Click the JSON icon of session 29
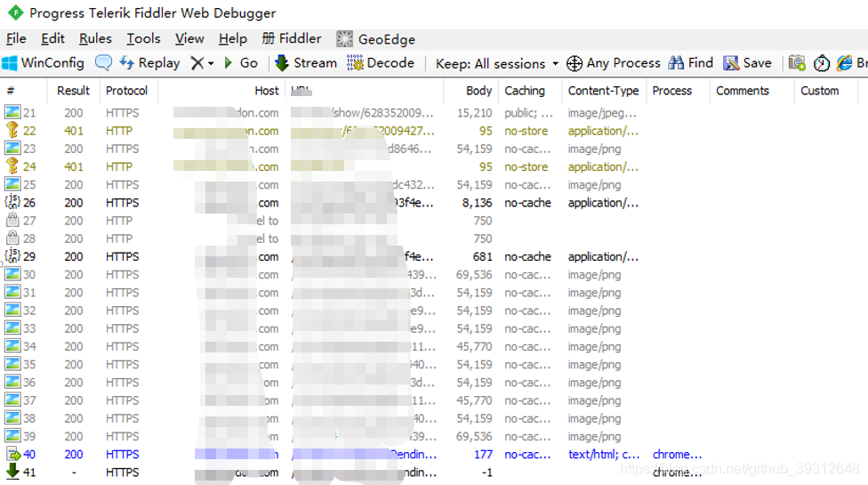This screenshot has width=868, height=485. 12,256
